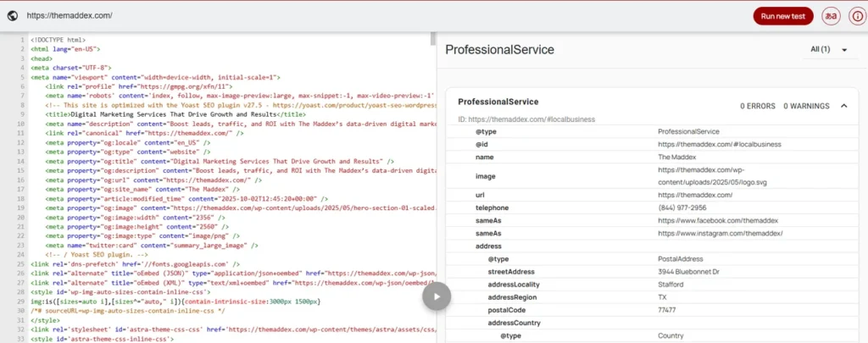Click the code panel vertical scrollbar
The width and height of the screenshot is (868, 343).
pos(433,39)
